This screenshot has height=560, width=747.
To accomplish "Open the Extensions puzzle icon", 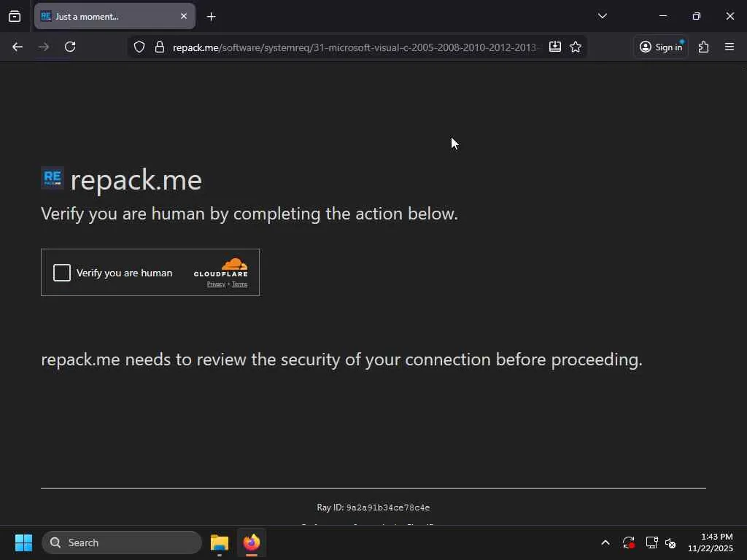I will pyautogui.click(x=703, y=47).
